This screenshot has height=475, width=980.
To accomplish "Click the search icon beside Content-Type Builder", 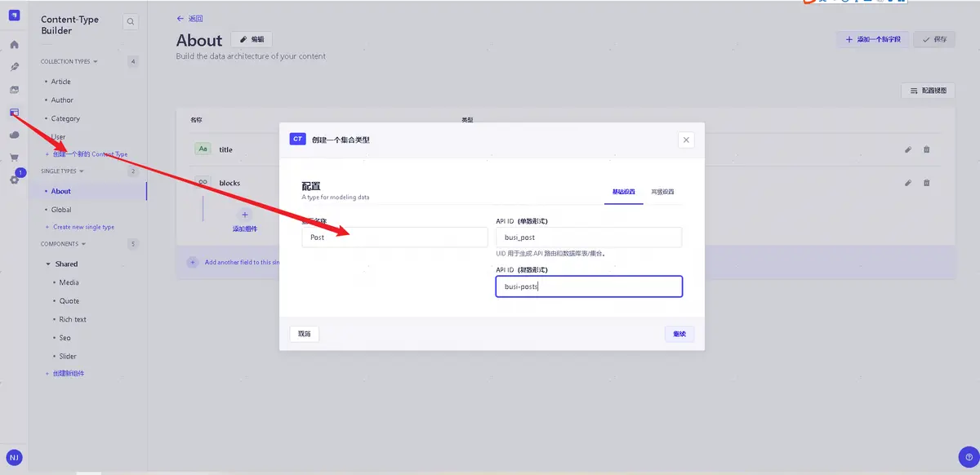I will click(x=131, y=23).
